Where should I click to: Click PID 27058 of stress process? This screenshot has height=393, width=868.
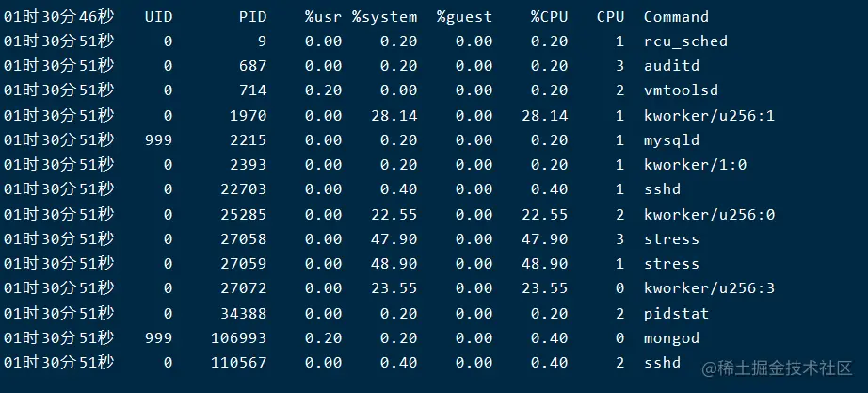(x=244, y=238)
